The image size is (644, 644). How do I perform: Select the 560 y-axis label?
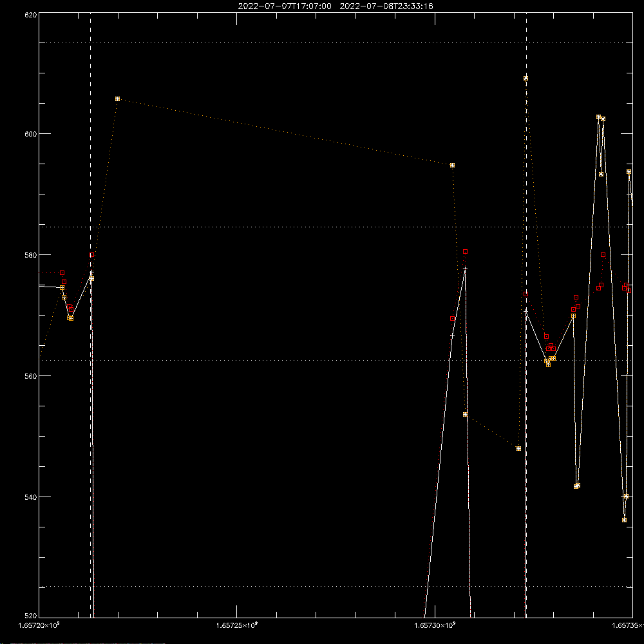pyautogui.click(x=31, y=376)
